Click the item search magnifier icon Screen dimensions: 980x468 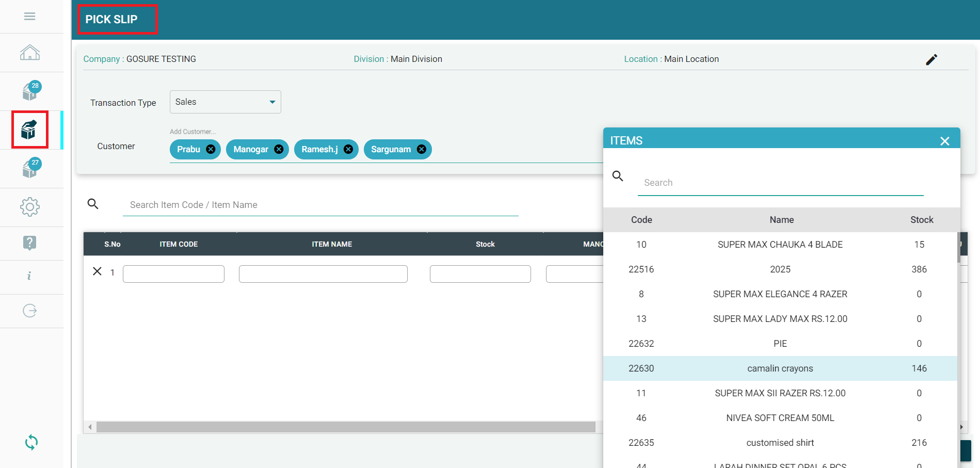point(93,204)
